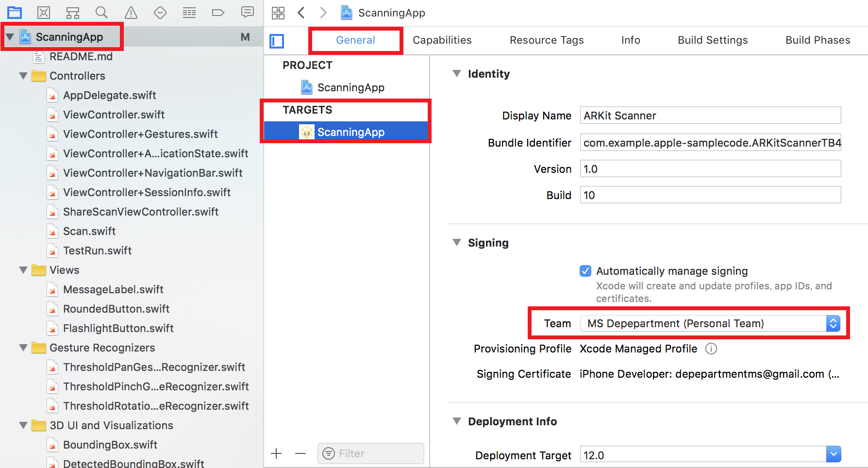Open the Debug navigator lines icon

[189, 13]
